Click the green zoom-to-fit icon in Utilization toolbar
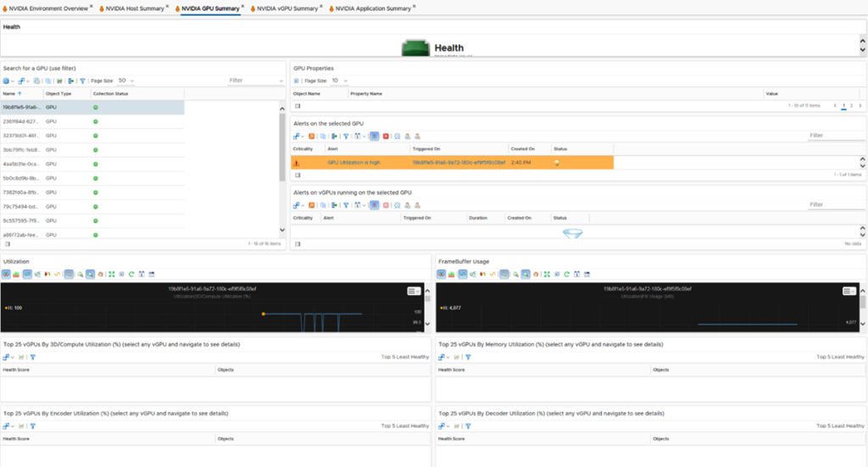 click(111, 275)
